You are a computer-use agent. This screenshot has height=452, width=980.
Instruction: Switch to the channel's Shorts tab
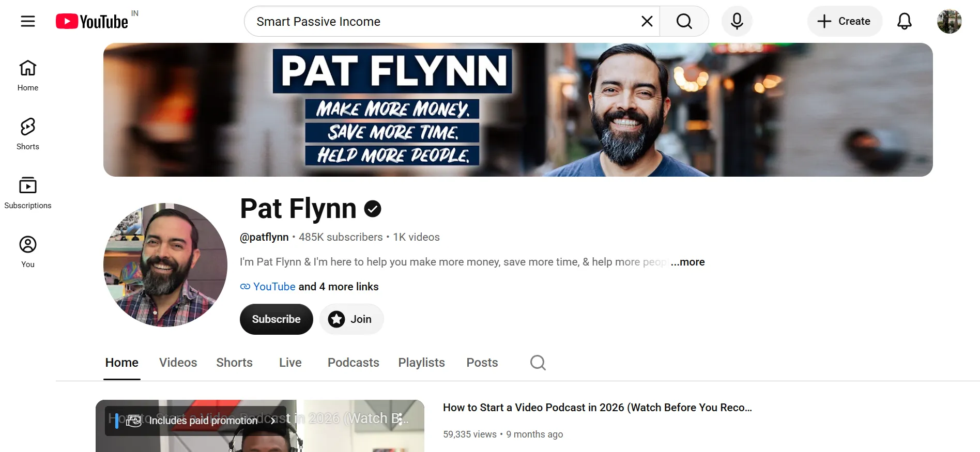pos(235,363)
